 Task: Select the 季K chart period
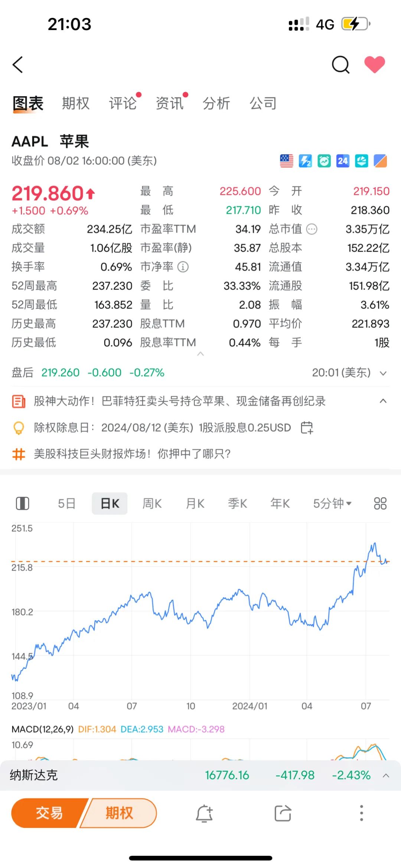238,503
